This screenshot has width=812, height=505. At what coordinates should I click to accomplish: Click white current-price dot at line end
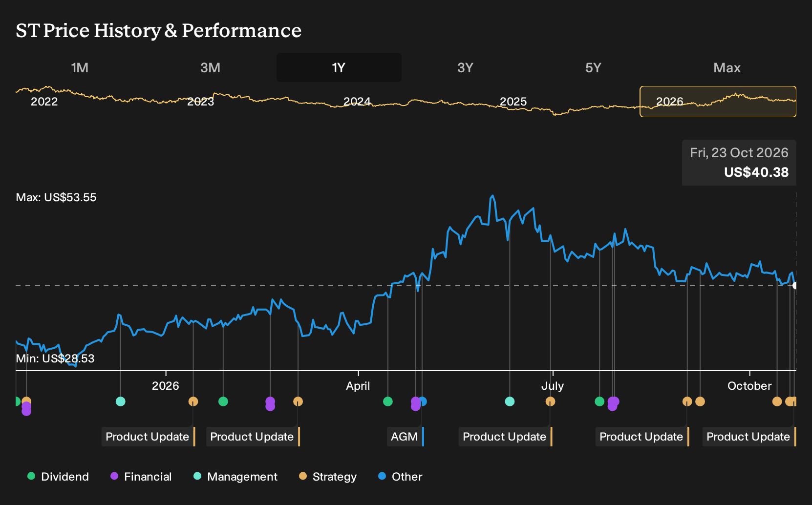(x=795, y=286)
